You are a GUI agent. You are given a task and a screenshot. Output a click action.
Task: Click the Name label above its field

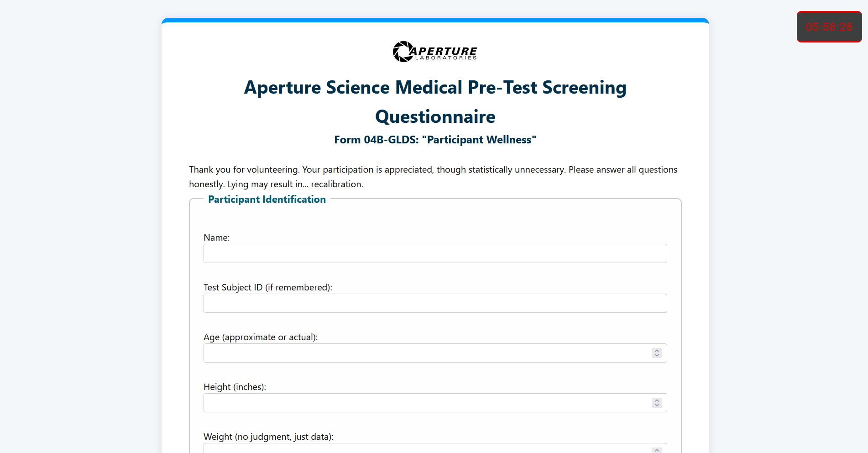pos(217,237)
